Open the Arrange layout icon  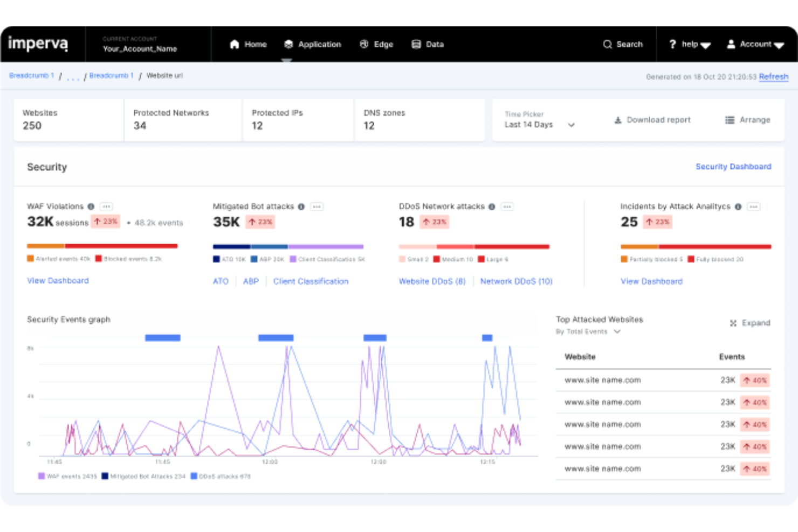(x=730, y=120)
